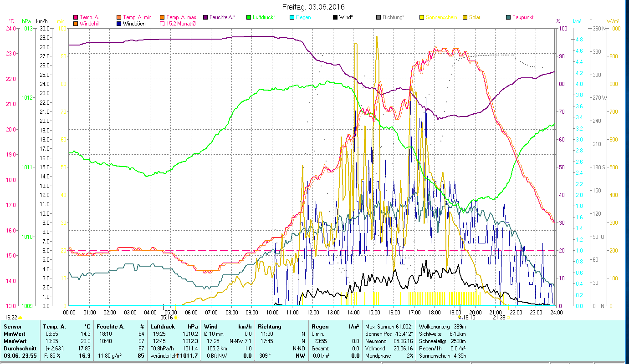Click the 'Sensor' header in the data table
Image resolution: width=629 pixels, height=364 pixels.
pyautogui.click(x=12, y=327)
